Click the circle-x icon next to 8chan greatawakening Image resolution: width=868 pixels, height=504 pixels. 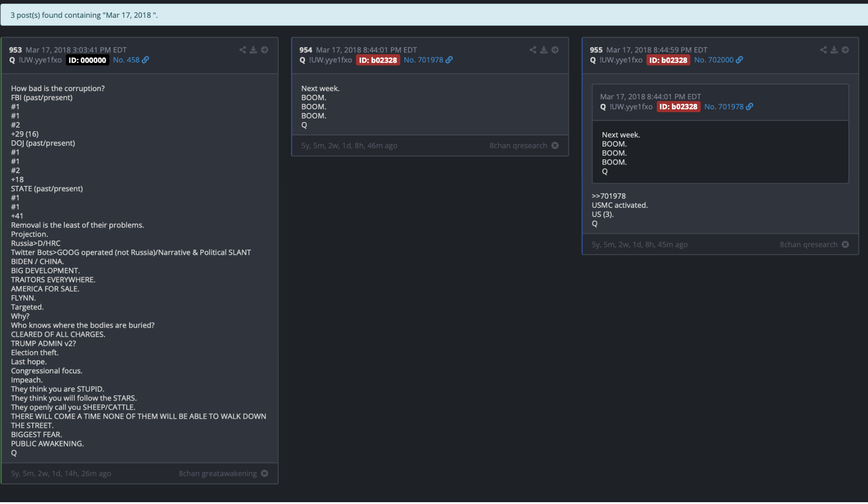(x=265, y=473)
